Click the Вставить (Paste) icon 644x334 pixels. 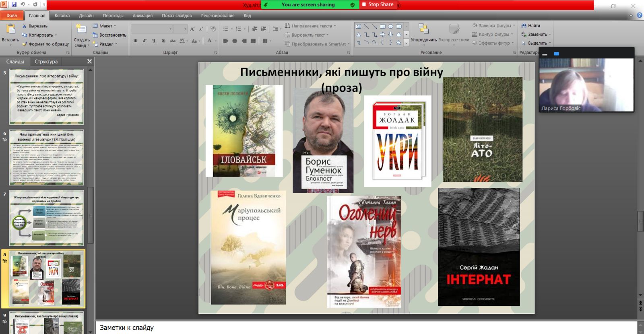[x=10, y=29]
